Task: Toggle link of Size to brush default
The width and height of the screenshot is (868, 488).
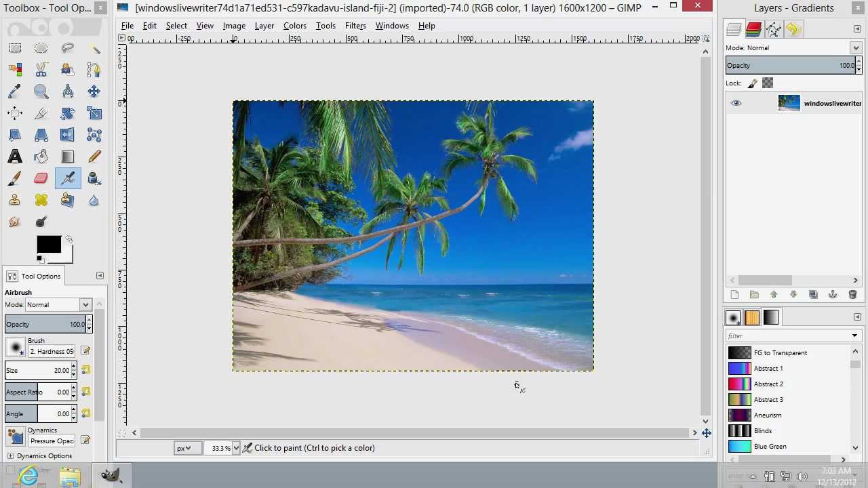Action: coord(86,370)
